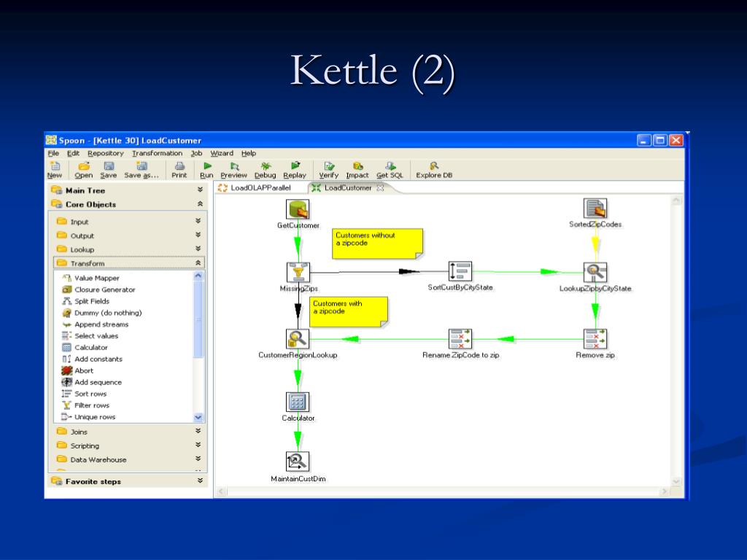The height and width of the screenshot is (560, 747).
Task: Select Dummy (do nothing) step
Action: point(108,313)
